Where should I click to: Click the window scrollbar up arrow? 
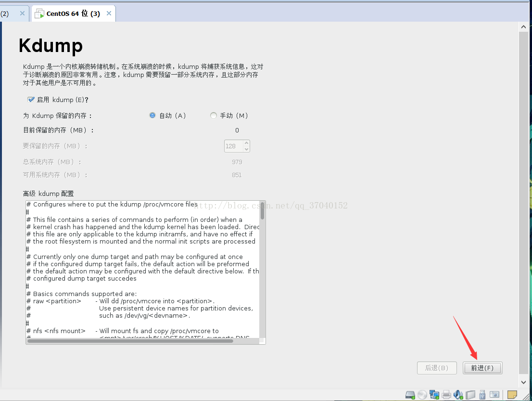tap(523, 27)
